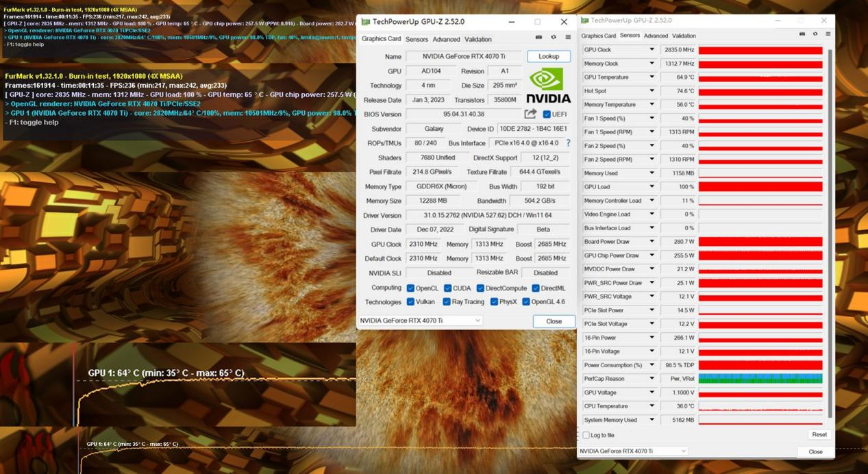Click the BIOS share/export icon

pos(530,114)
